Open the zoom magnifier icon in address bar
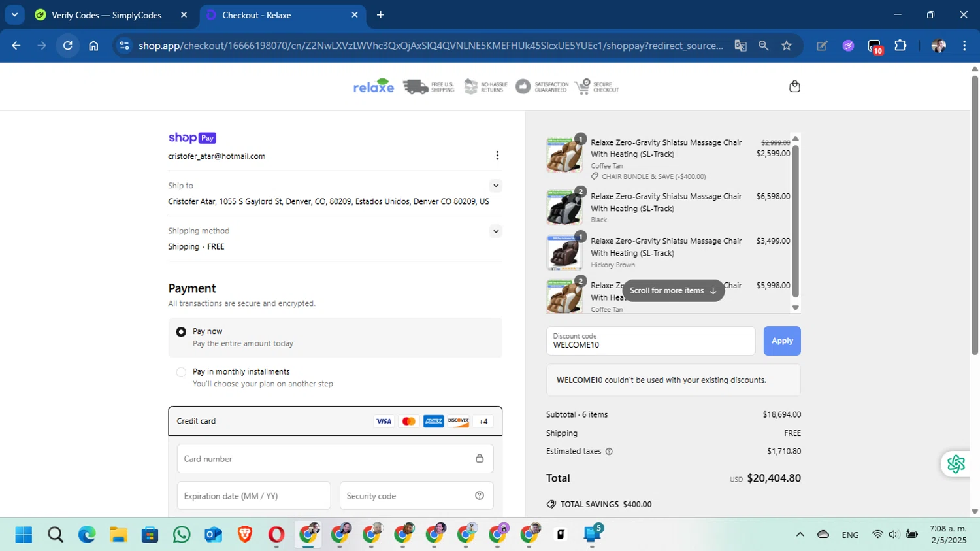Screen dimensions: 980x551 pos(763,46)
